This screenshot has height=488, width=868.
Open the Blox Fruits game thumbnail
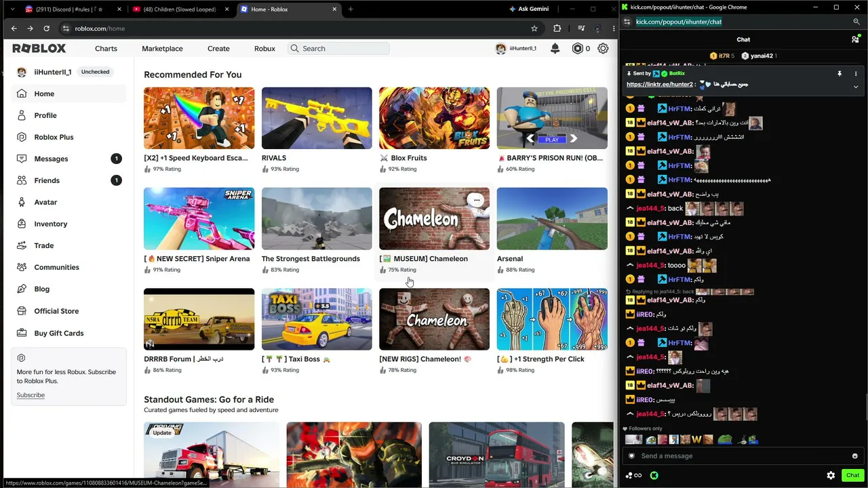point(434,118)
